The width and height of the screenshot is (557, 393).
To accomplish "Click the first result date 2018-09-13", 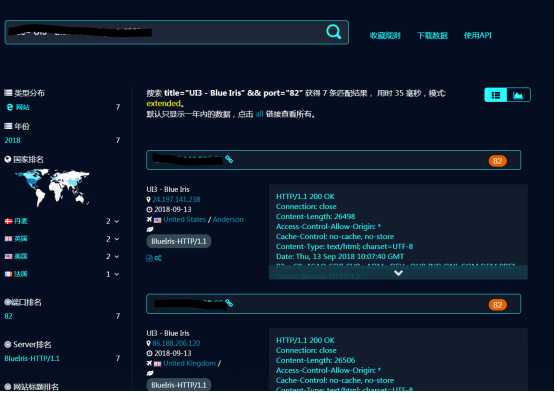I will click(173, 209).
